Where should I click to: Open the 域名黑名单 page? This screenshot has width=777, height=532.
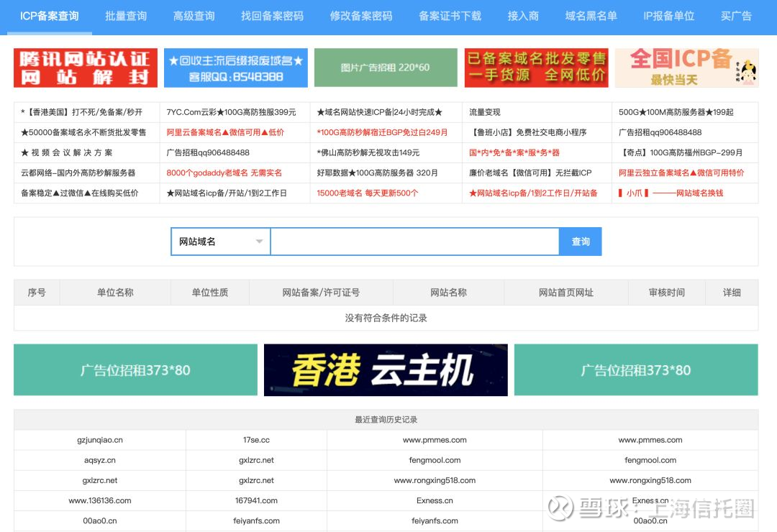tap(591, 16)
